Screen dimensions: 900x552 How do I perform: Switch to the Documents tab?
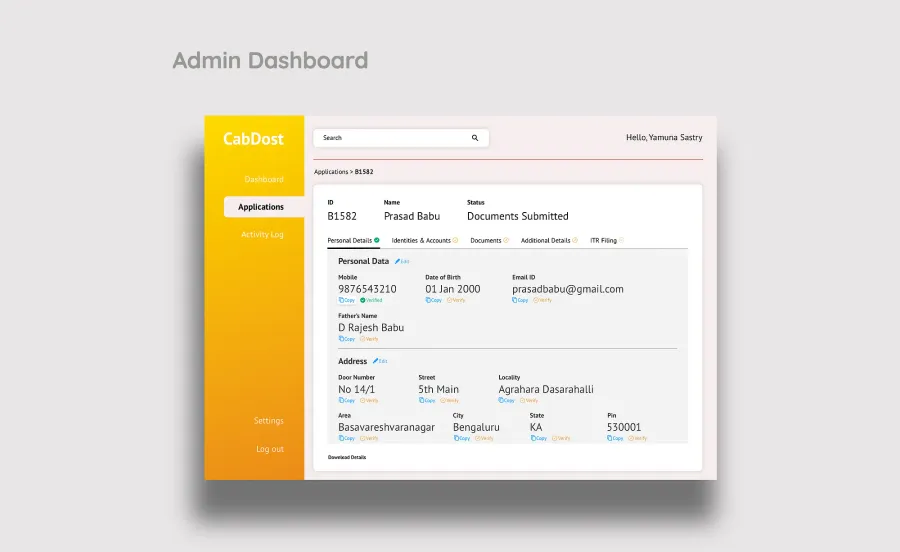point(490,240)
